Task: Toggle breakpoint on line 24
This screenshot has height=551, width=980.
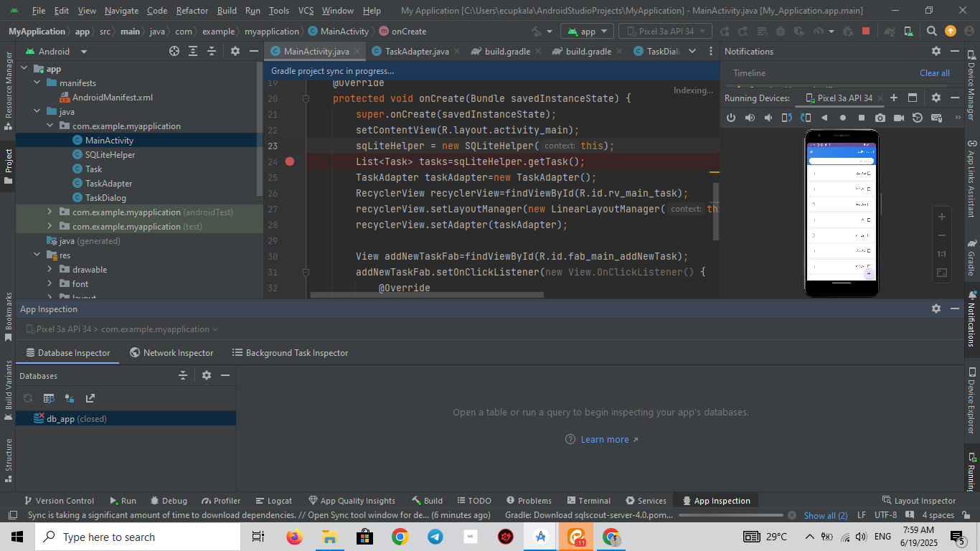Action: (x=290, y=161)
